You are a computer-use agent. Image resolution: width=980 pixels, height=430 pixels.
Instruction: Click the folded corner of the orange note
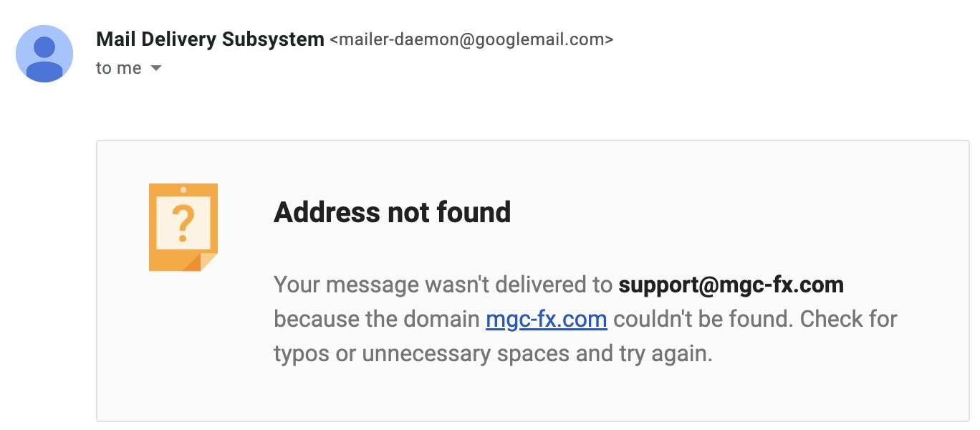tap(206, 261)
